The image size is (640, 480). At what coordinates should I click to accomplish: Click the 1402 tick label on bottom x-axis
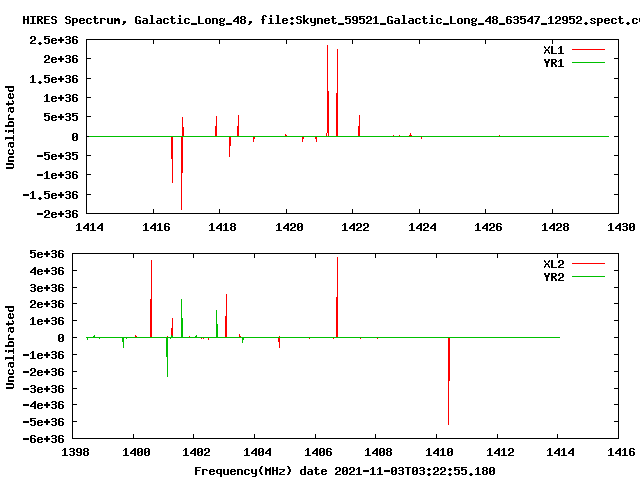(x=196, y=452)
